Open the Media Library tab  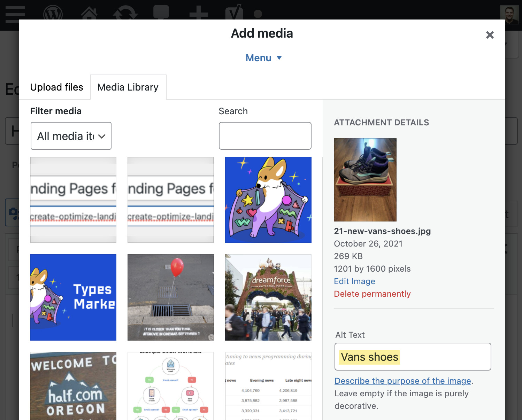[128, 87]
